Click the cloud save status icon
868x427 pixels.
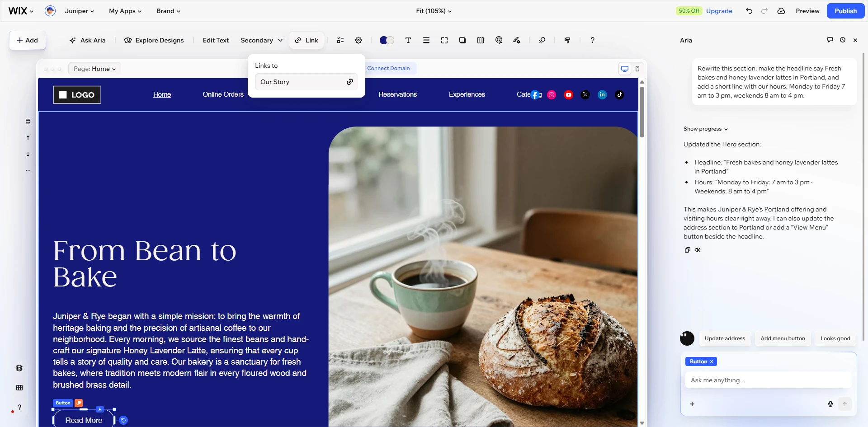click(781, 11)
